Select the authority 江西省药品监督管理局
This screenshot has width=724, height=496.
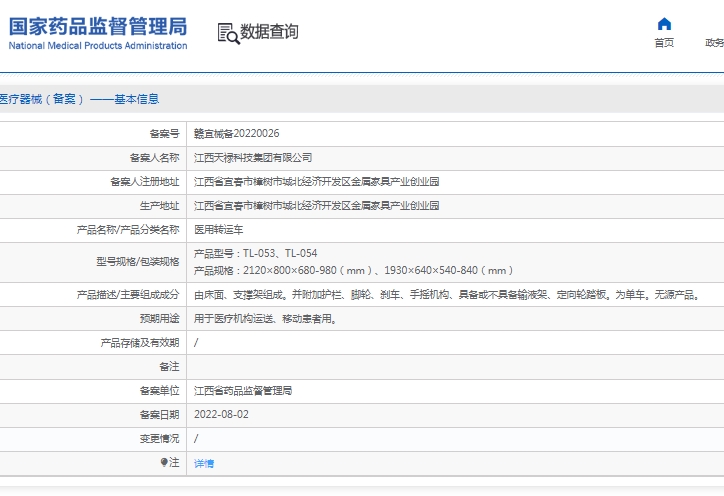coord(243,391)
